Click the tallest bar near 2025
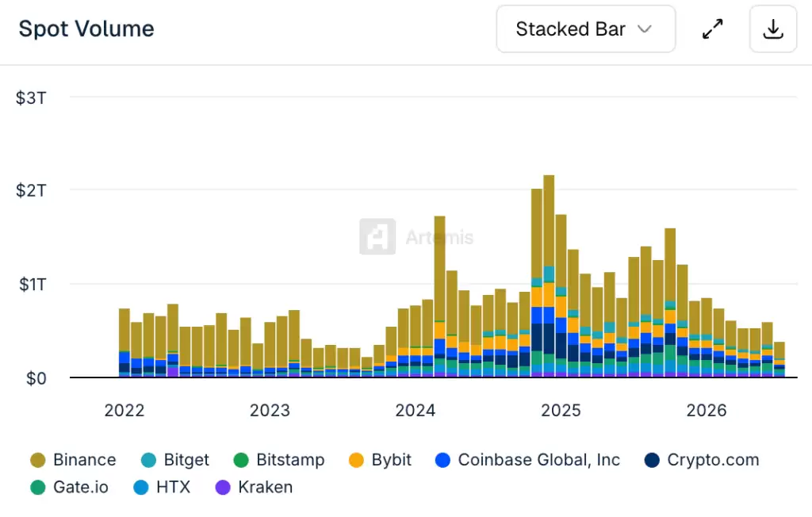The width and height of the screenshot is (812, 517). [x=549, y=276]
